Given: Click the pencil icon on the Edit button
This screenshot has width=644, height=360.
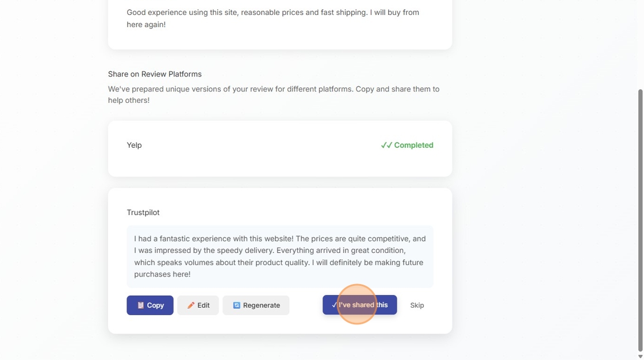Looking at the screenshot, I should tap(191, 305).
